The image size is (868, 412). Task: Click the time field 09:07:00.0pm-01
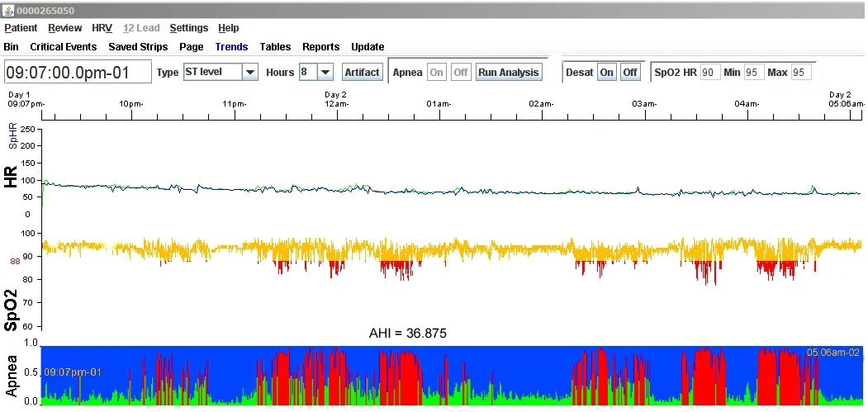(78, 72)
